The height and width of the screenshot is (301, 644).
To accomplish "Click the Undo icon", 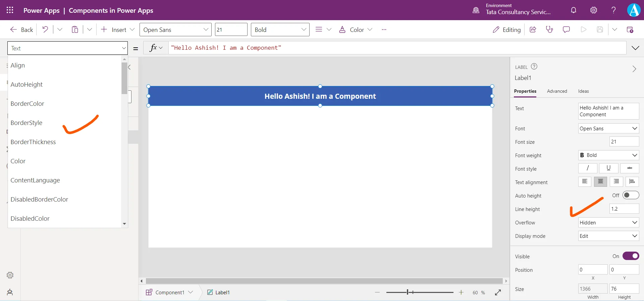I will tap(45, 30).
